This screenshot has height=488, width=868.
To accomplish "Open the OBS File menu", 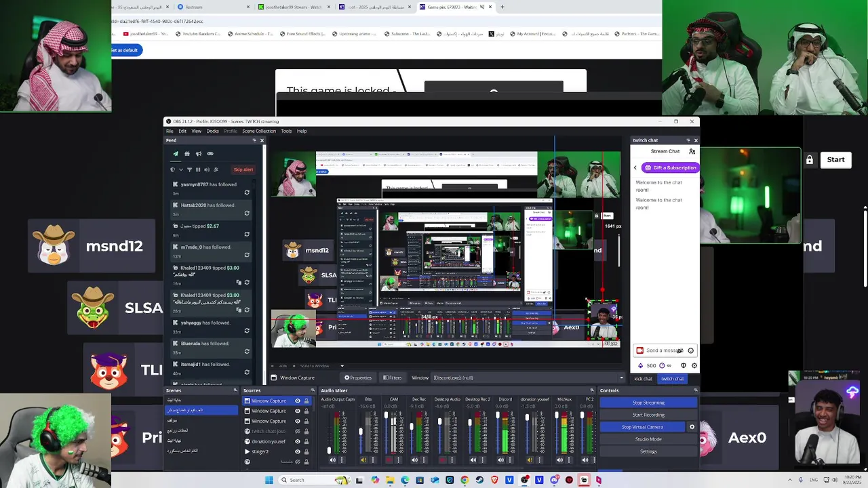I will [170, 131].
